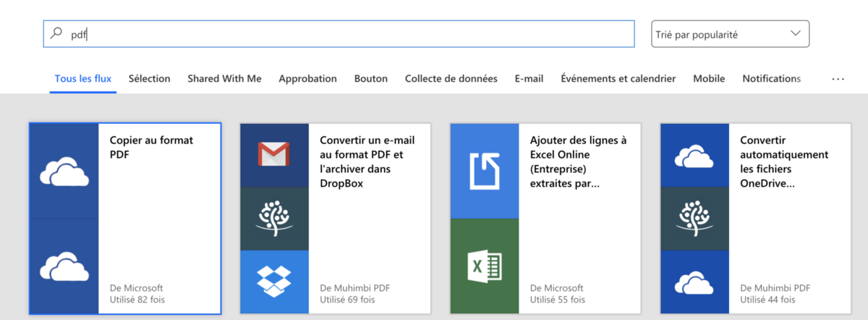Show more categories via the ellipsis button
868x320 pixels.
(x=838, y=79)
